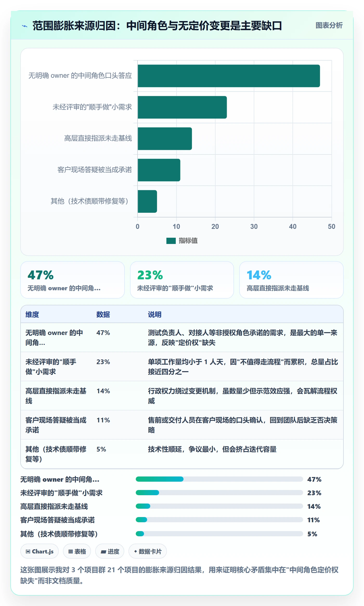Image resolution: width=364 pixels, height=606 pixels.
Task: Click the diamond icon in the 数据卡片 chip
Action: click(x=135, y=551)
